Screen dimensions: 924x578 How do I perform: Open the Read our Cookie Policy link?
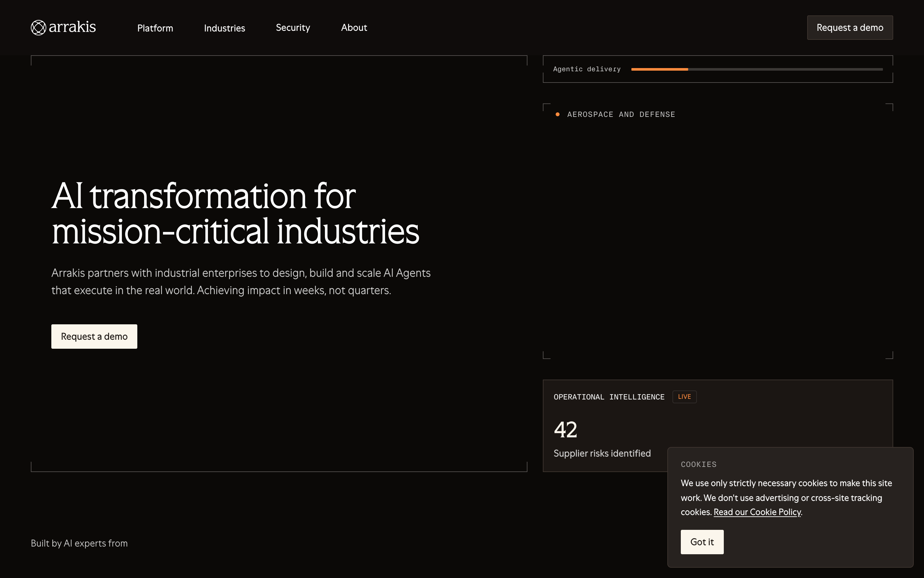[757, 512]
